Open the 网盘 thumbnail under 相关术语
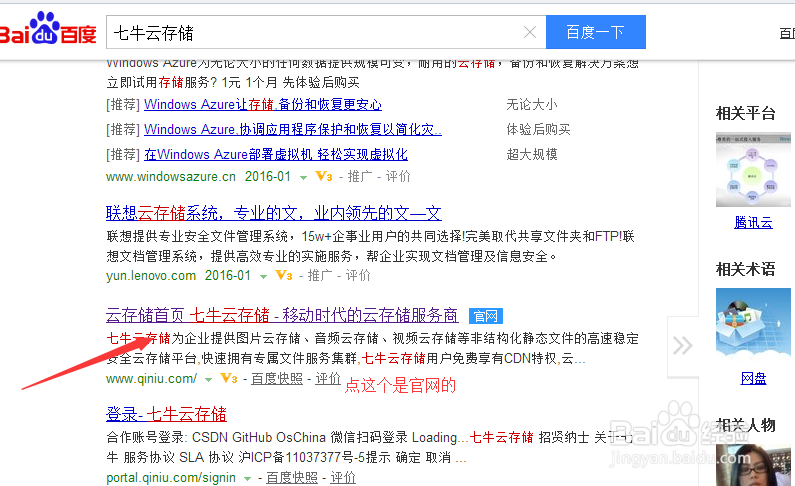The image size is (795, 486). click(753, 326)
